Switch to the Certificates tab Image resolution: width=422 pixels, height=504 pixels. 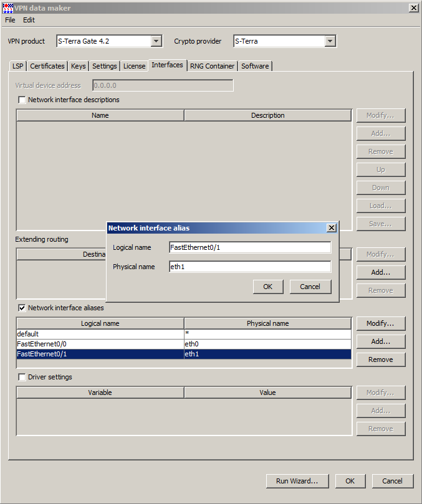(47, 66)
